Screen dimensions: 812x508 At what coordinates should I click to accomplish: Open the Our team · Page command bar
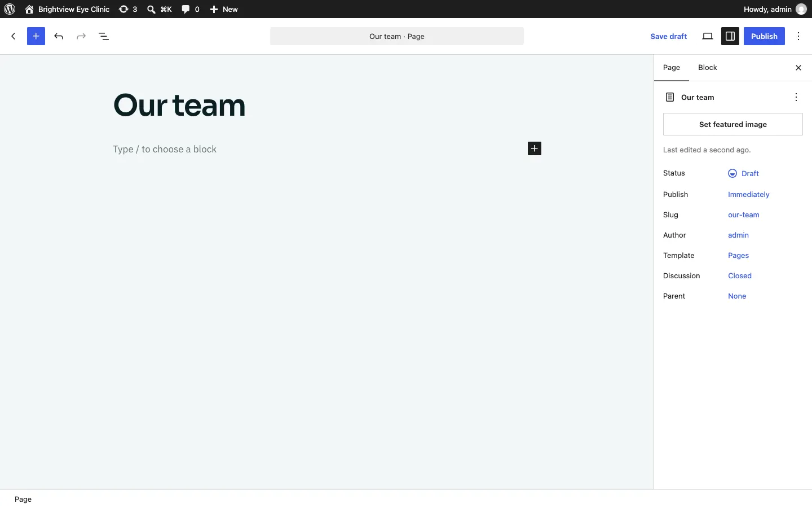397,36
